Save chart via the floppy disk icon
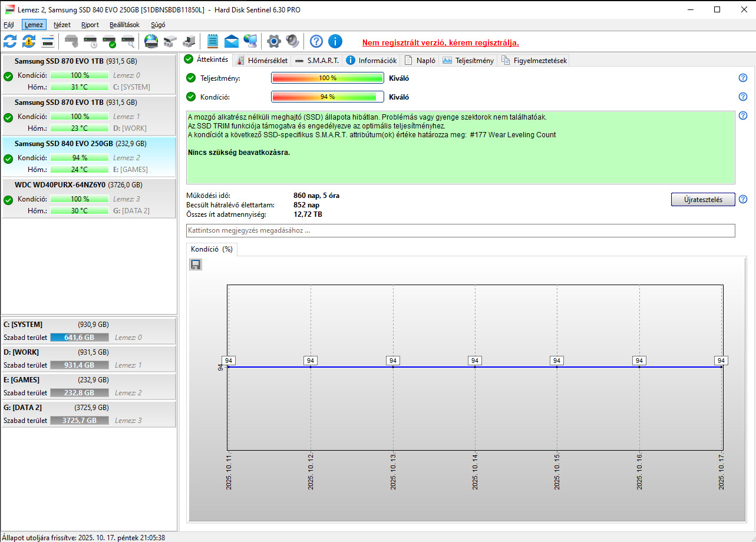Viewport: 756px width, 542px height. (196, 265)
